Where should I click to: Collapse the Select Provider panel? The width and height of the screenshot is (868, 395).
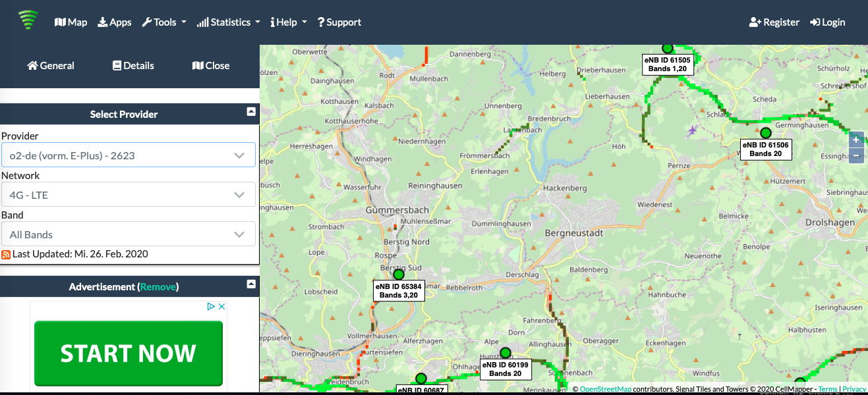tap(251, 112)
